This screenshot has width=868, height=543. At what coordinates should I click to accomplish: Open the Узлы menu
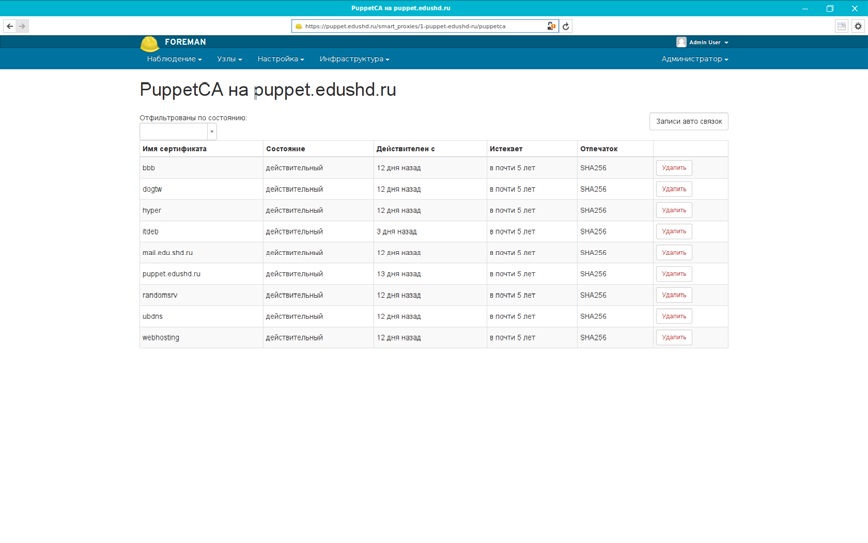[x=229, y=59]
